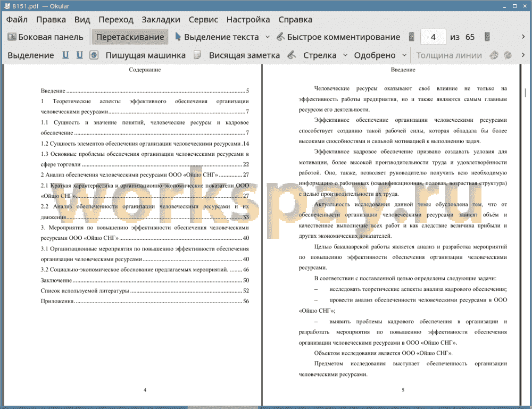The image size is (532, 409).
Task: Activate the Висящая заметка popup note
Action: click(244, 55)
